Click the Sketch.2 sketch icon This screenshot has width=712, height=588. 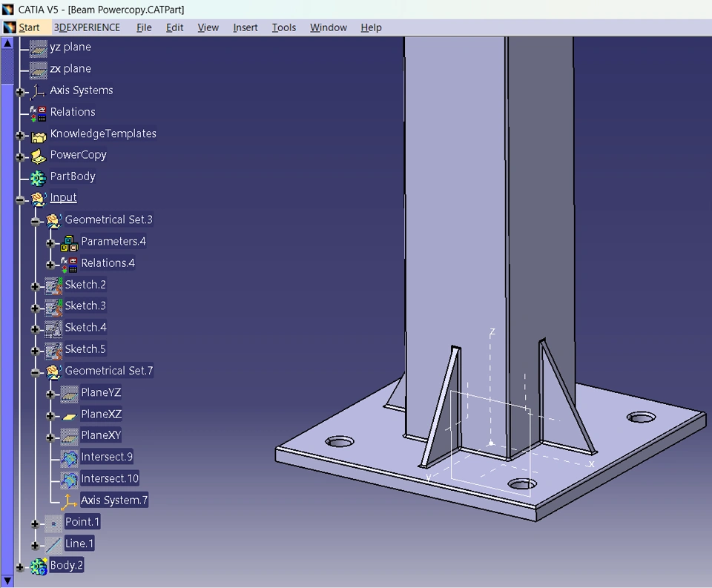[x=53, y=285]
